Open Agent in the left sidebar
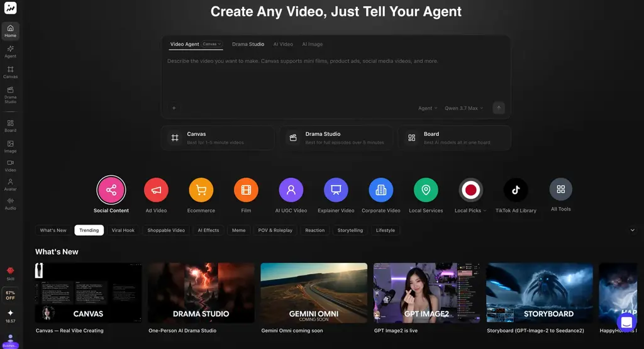Viewport: 644px width, 349px height. click(x=10, y=52)
